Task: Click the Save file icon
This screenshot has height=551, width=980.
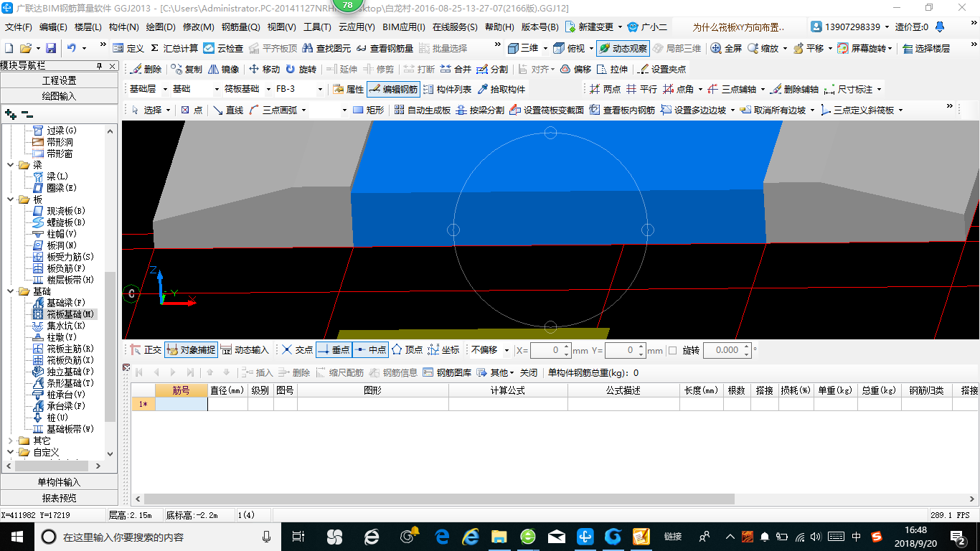Action: 51,48
